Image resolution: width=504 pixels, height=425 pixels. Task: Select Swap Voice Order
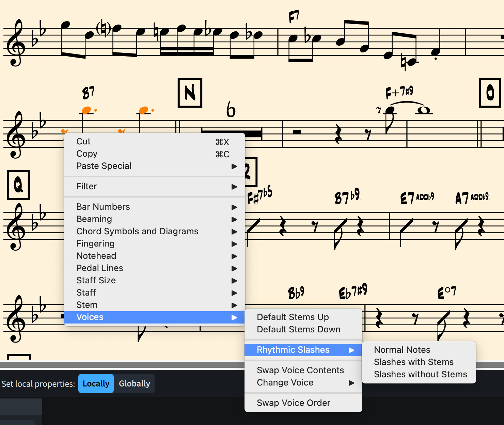(x=293, y=403)
